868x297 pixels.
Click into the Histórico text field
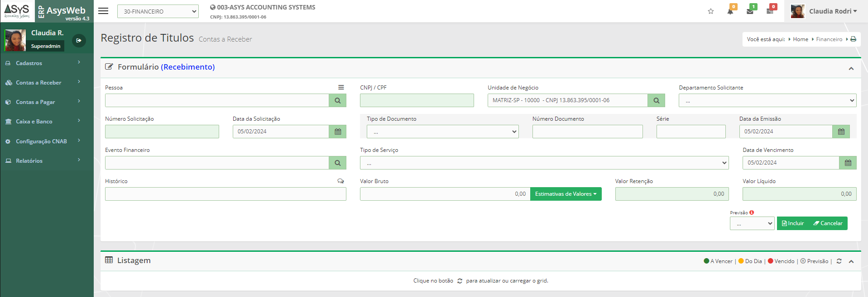pos(225,194)
